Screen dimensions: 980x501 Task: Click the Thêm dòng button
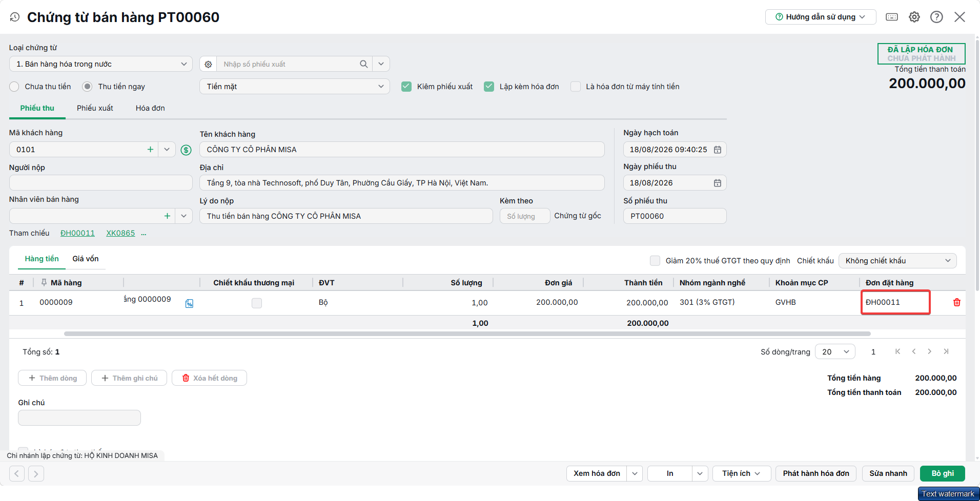52,378
